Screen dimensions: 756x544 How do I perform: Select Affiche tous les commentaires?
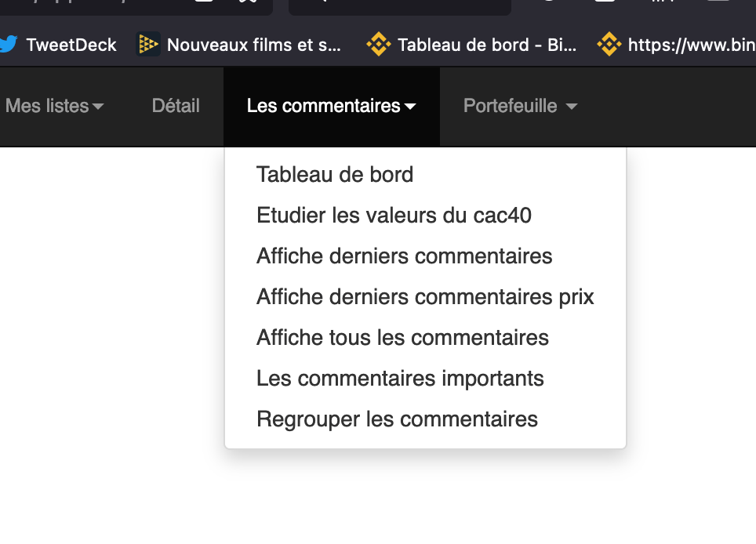pyautogui.click(x=402, y=338)
